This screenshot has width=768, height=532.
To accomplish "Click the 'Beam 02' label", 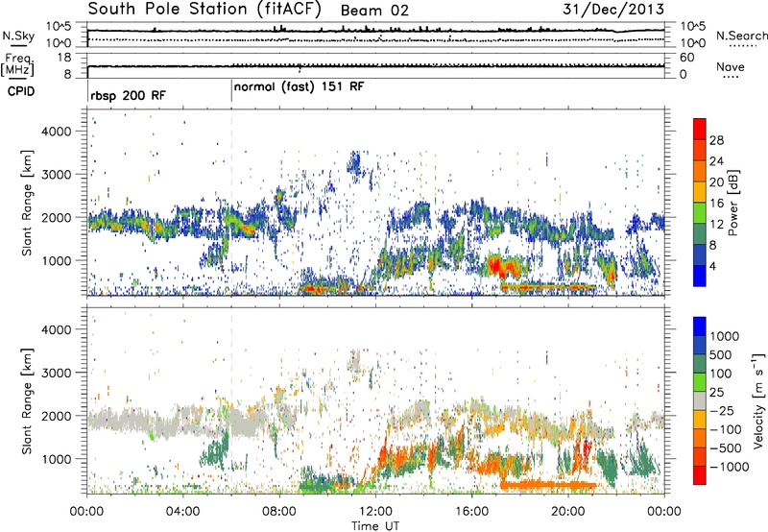I will [x=374, y=11].
